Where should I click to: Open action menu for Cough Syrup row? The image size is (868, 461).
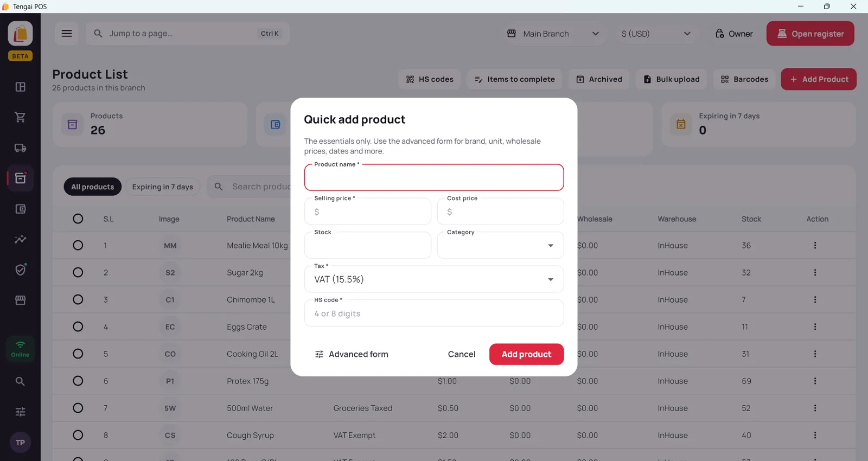point(815,436)
